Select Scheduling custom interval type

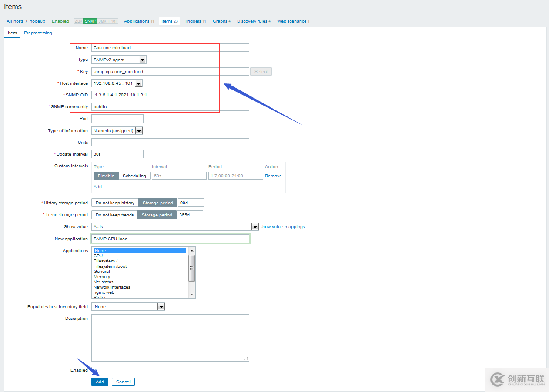point(134,176)
